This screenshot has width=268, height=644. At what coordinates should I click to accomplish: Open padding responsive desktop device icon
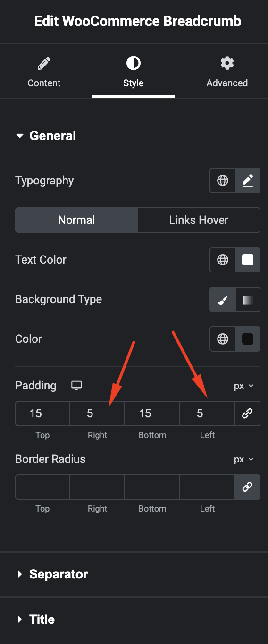[x=76, y=386]
